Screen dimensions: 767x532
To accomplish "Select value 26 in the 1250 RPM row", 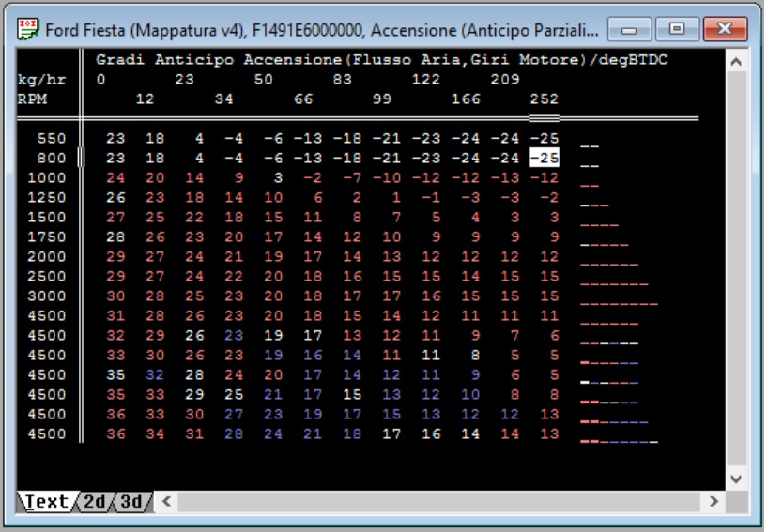I will pos(115,198).
